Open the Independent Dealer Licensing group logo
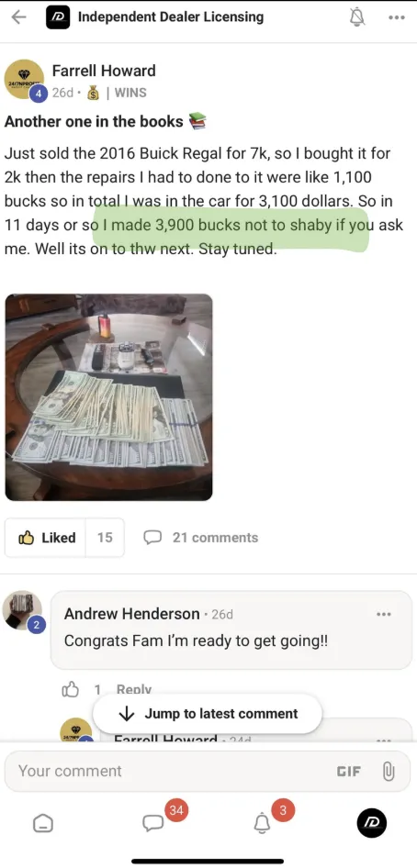 coord(58,17)
